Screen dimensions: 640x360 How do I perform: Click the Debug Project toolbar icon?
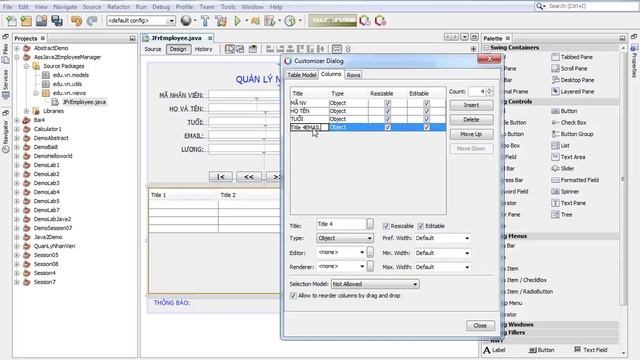click(x=270, y=21)
